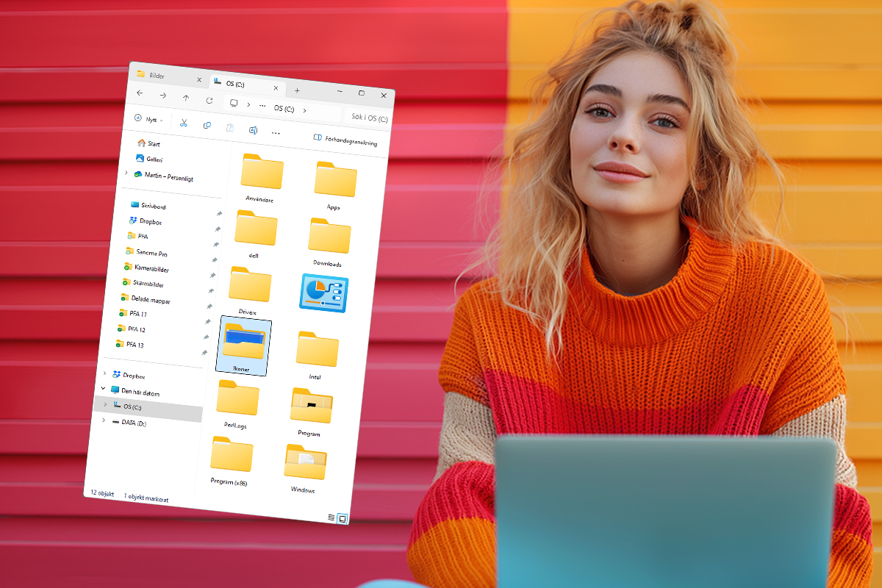The image size is (882, 588).
Task: Open the Windows folder
Action: click(x=304, y=468)
